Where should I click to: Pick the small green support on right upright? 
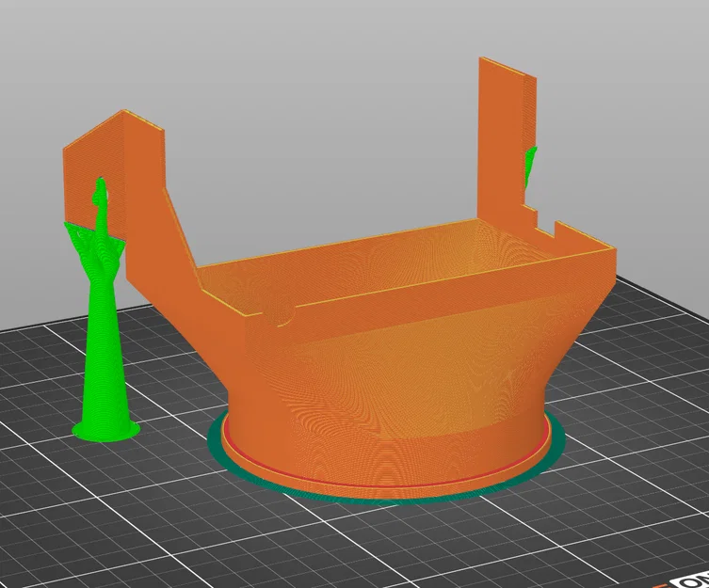pos(530,167)
